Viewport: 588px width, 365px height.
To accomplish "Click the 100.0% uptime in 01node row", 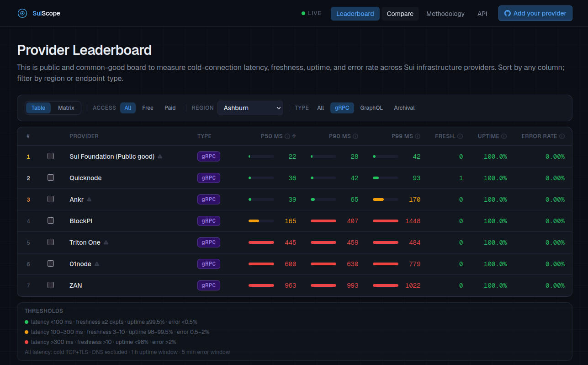I will (x=495, y=264).
